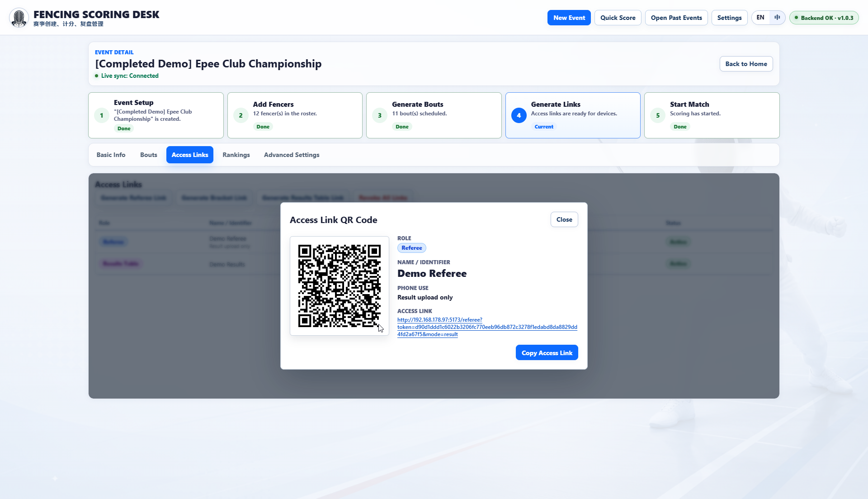Click the Referee role badge
The width and height of the screenshot is (868, 499).
point(411,248)
